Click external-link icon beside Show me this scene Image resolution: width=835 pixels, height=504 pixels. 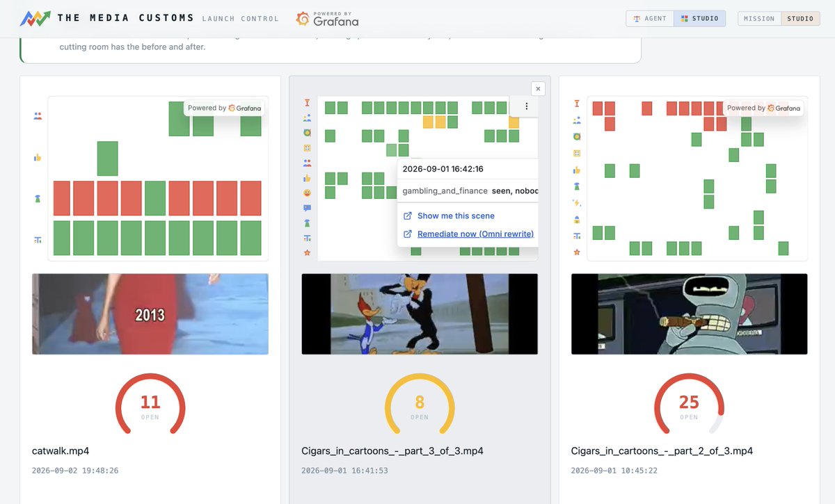click(408, 216)
